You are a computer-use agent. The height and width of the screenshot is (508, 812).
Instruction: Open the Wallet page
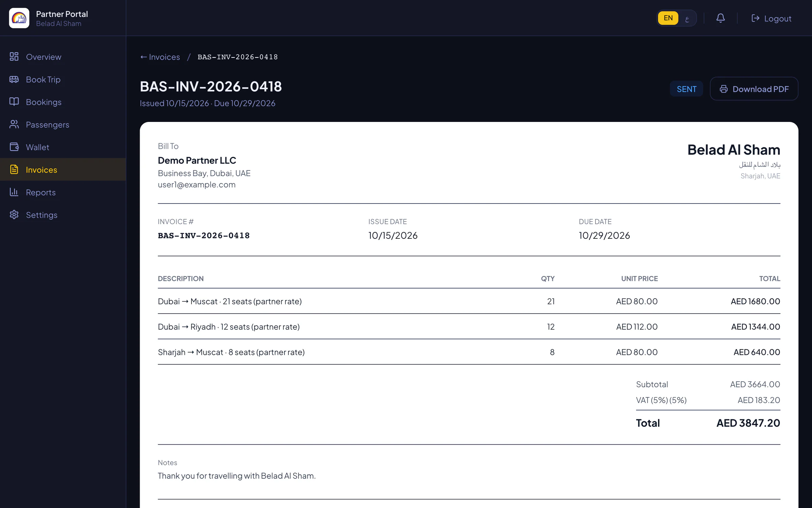pyautogui.click(x=63, y=147)
